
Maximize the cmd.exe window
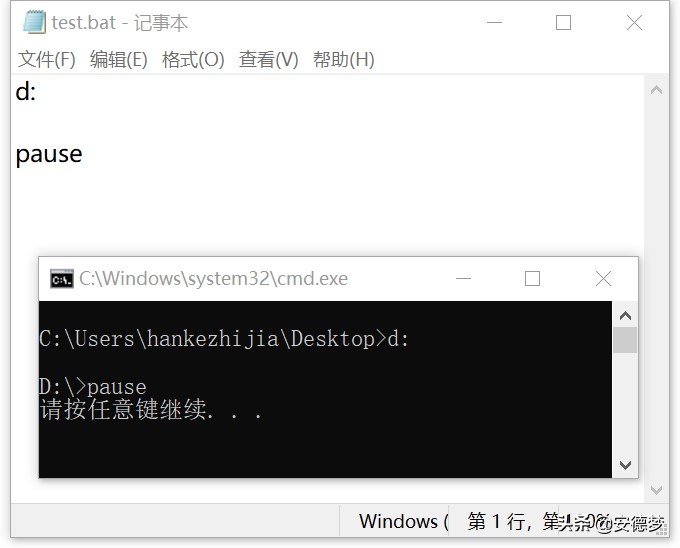coord(532,278)
